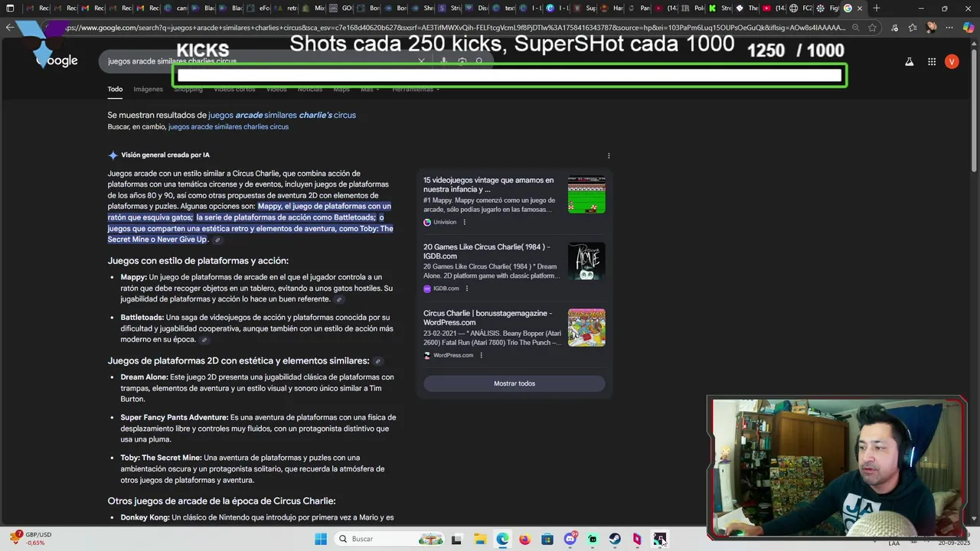Screen dimensions: 980x551
Task: Click source link icon after Mappy description
Action: pyautogui.click(x=339, y=299)
